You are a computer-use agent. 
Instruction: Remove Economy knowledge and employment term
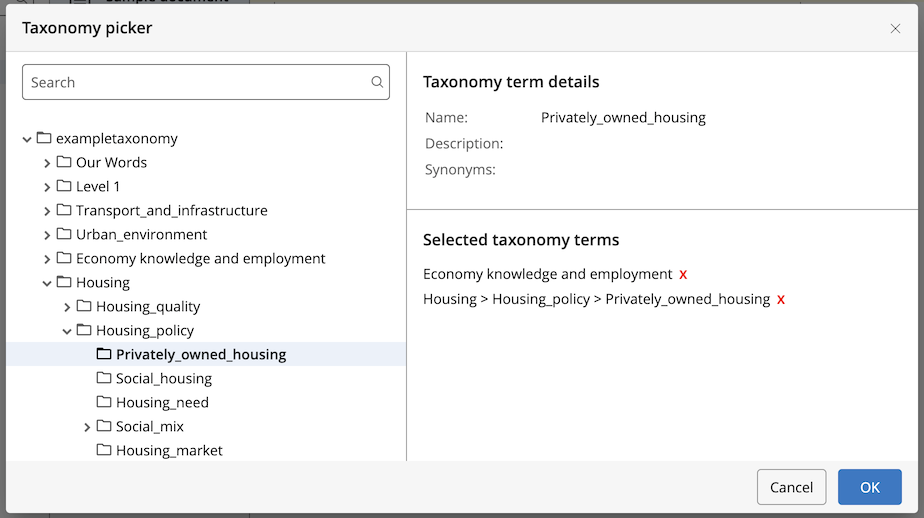pyautogui.click(x=683, y=275)
